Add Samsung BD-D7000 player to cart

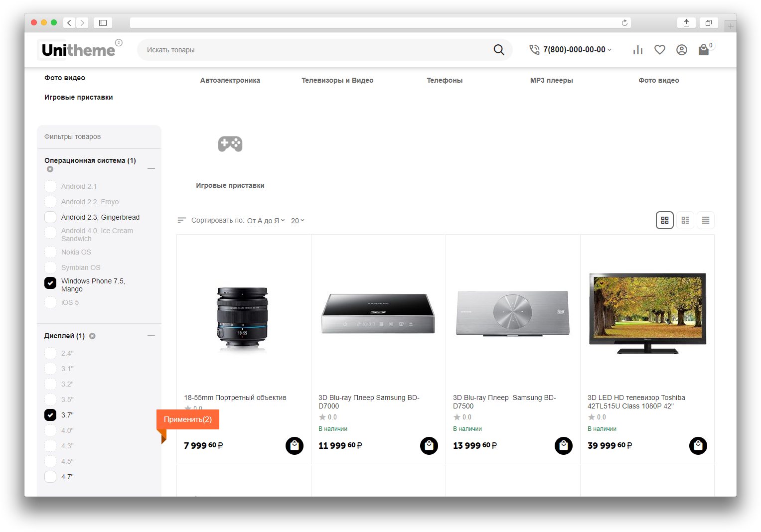[429, 446]
